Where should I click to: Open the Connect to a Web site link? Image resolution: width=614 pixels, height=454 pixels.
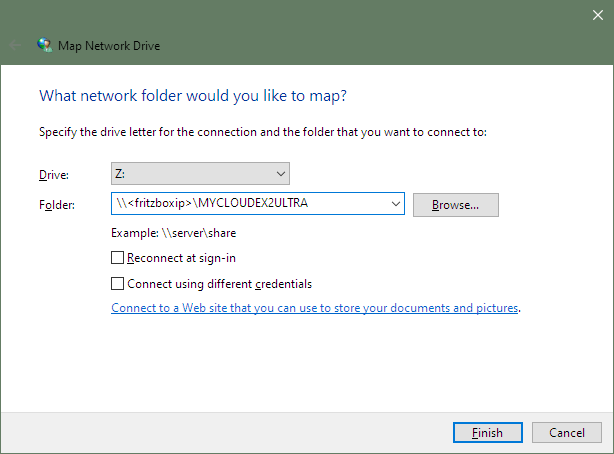pos(315,308)
